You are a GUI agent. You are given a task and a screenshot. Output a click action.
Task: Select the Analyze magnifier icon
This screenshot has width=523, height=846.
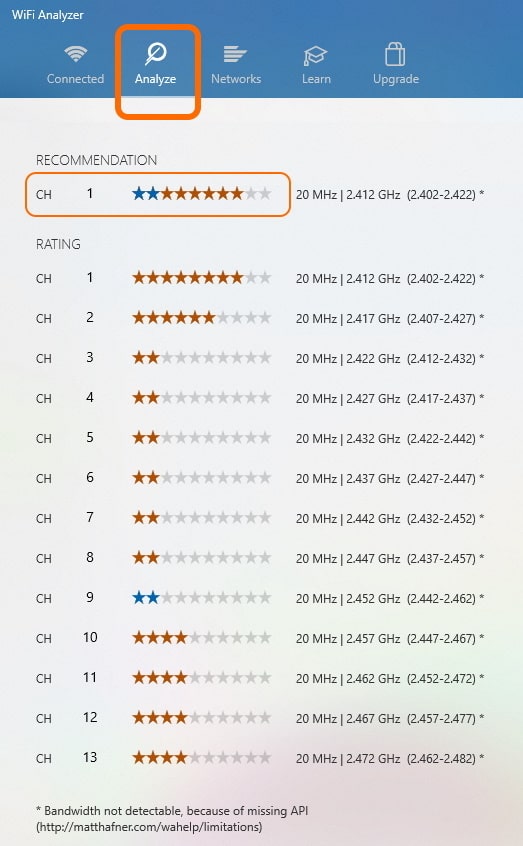pyautogui.click(x=155, y=54)
